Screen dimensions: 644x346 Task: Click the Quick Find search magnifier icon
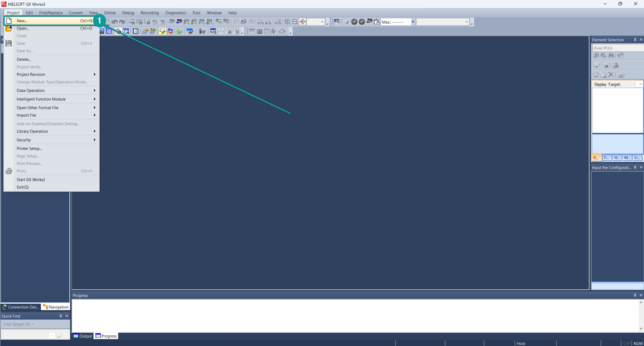click(60, 336)
